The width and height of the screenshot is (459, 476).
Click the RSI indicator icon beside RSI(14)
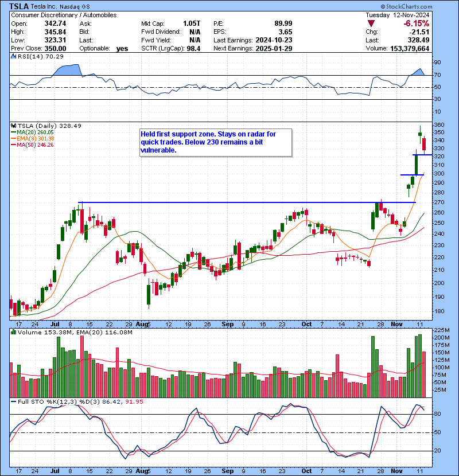click(x=13, y=56)
